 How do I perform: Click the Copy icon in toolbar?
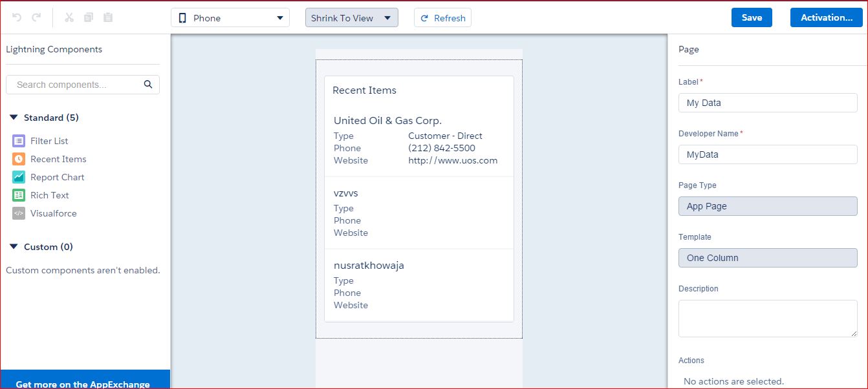coord(89,17)
